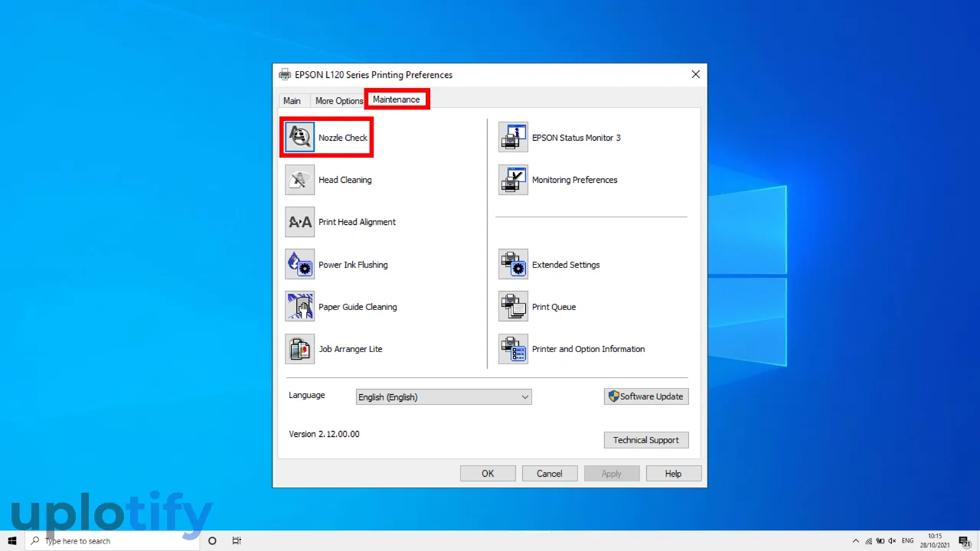This screenshot has height=551, width=980.
Task: Close the Printing Preferences dialog
Action: point(695,74)
